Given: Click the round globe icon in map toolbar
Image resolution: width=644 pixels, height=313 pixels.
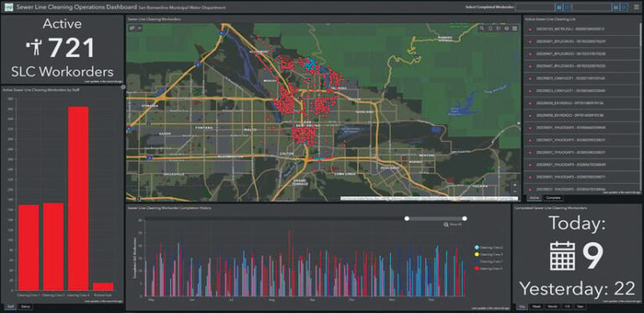Looking at the screenshot, I should click(506, 29).
